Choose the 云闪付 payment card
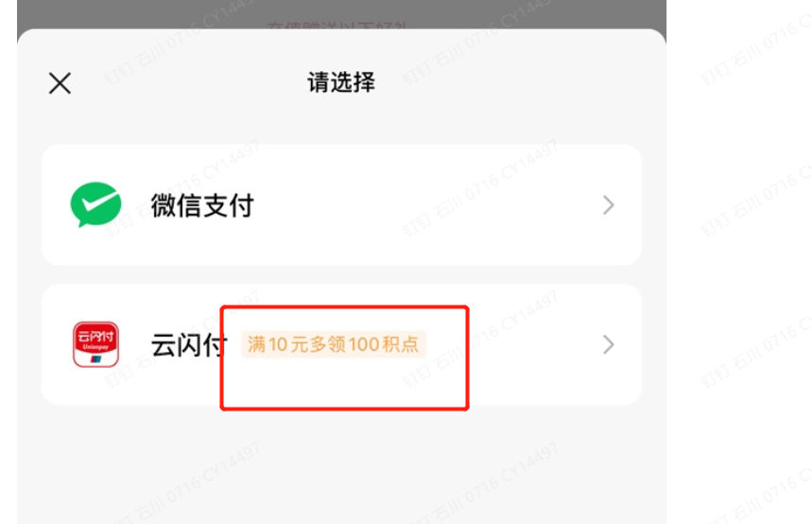The height and width of the screenshot is (524, 812). point(342,344)
